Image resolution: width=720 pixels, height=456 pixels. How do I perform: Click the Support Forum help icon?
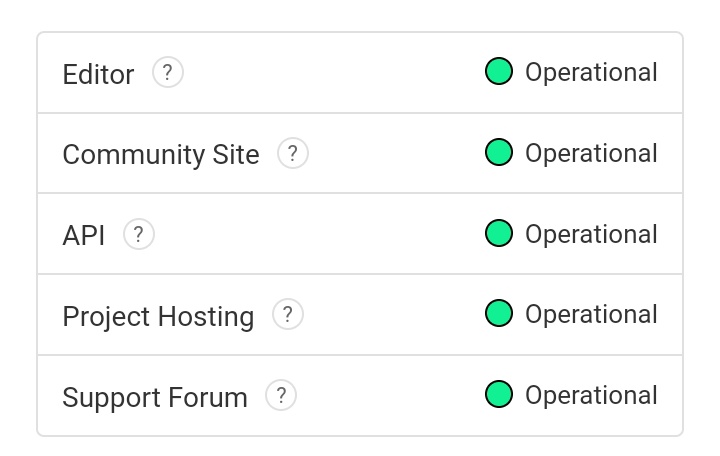[x=281, y=395]
